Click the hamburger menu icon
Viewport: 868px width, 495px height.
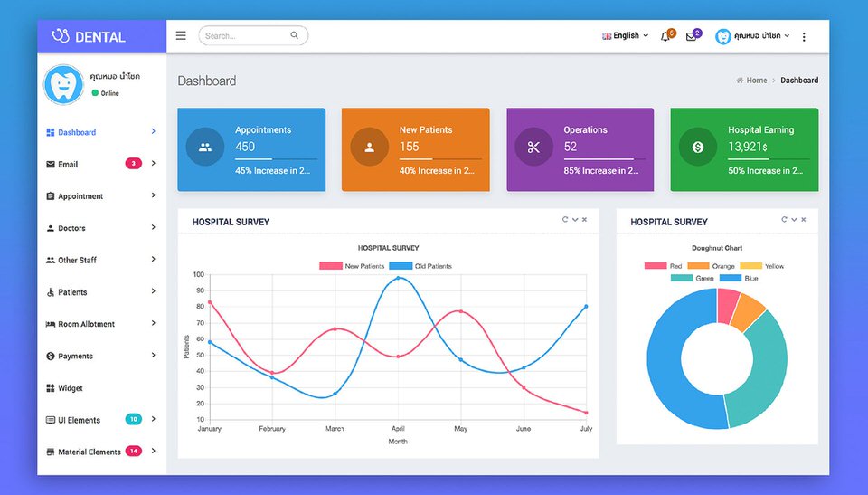tap(181, 35)
